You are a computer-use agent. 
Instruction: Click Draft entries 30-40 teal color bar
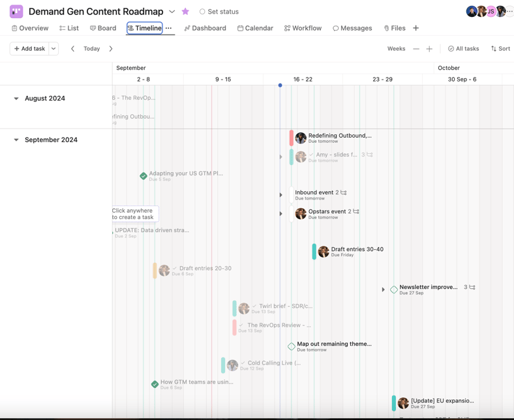point(314,252)
